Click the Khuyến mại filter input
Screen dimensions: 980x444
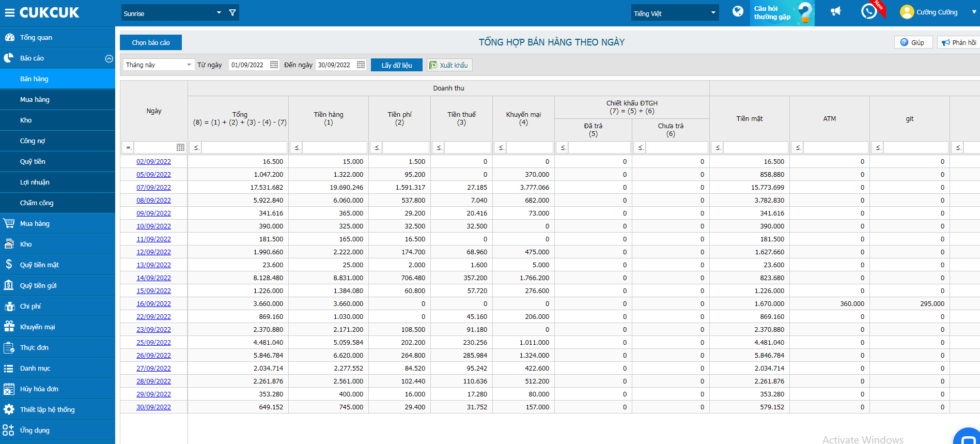click(x=530, y=147)
